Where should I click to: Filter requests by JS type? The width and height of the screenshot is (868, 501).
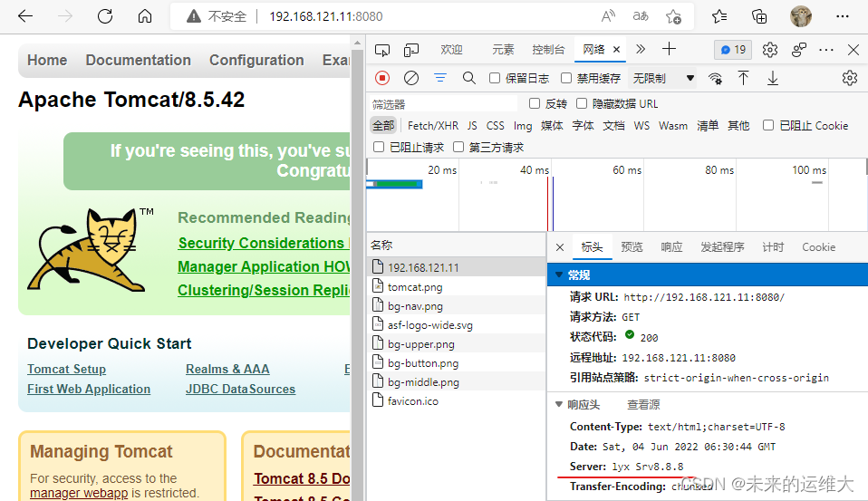click(472, 126)
